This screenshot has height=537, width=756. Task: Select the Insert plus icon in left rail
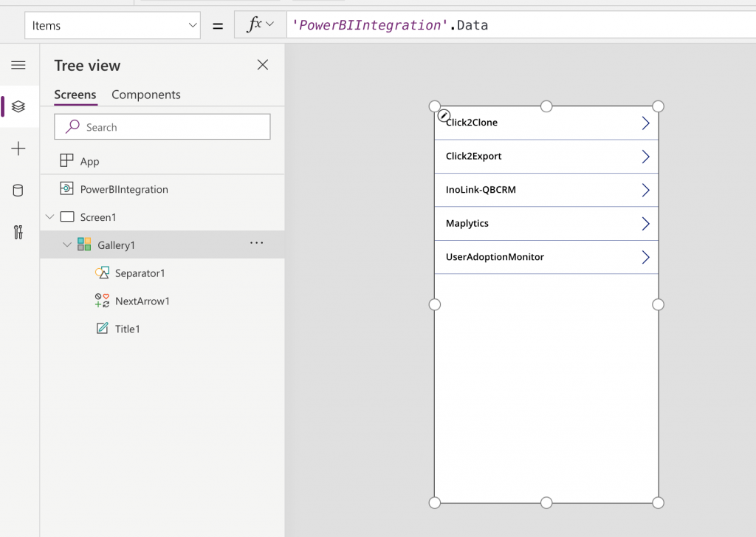tap(18, 148)
